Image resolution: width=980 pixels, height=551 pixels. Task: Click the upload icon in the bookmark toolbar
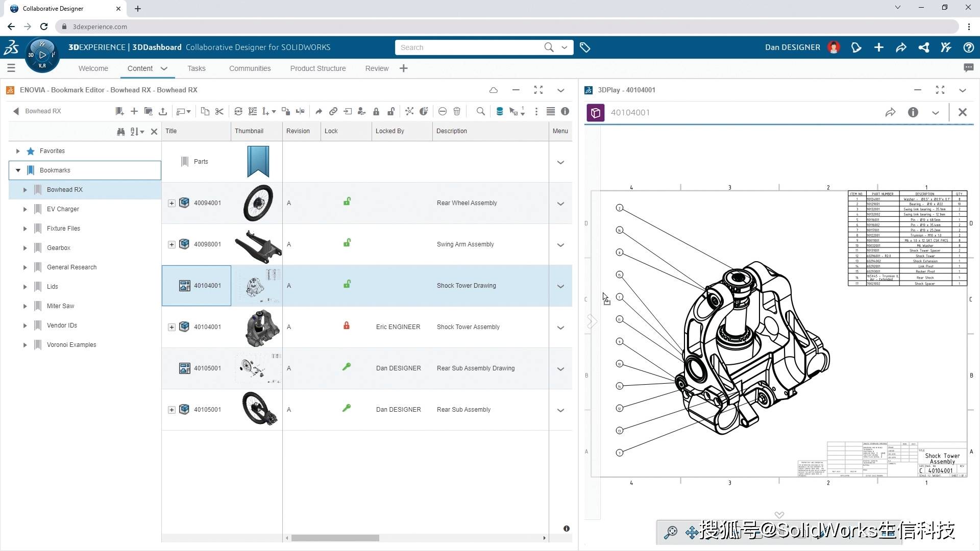point(163,111)
